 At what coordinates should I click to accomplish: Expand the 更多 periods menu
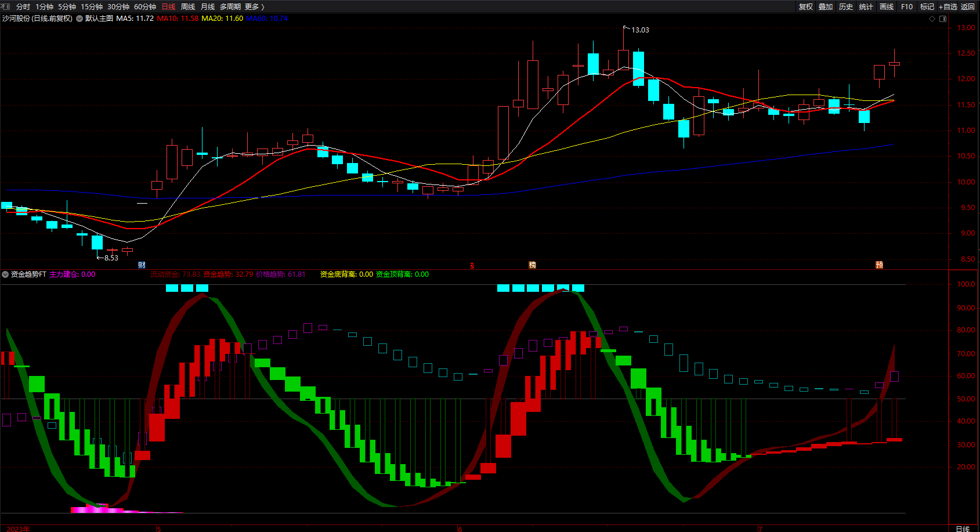(254, 7)
